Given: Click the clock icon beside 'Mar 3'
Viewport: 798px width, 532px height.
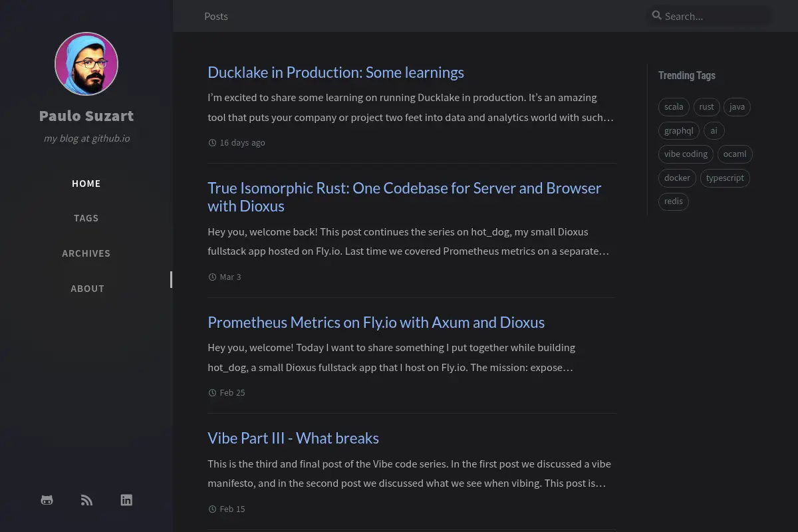Looking at the screenshot, I should point(212,277).
